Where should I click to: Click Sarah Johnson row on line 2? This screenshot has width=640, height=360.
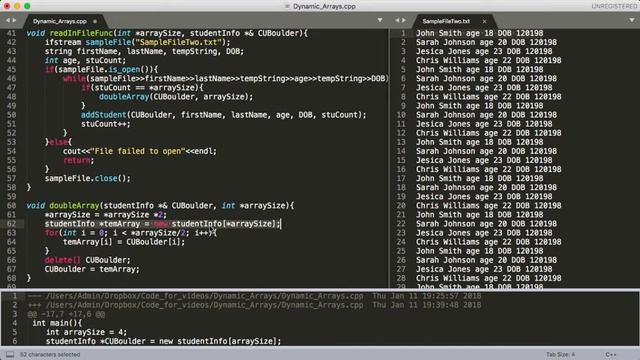(x=487, y=42)
